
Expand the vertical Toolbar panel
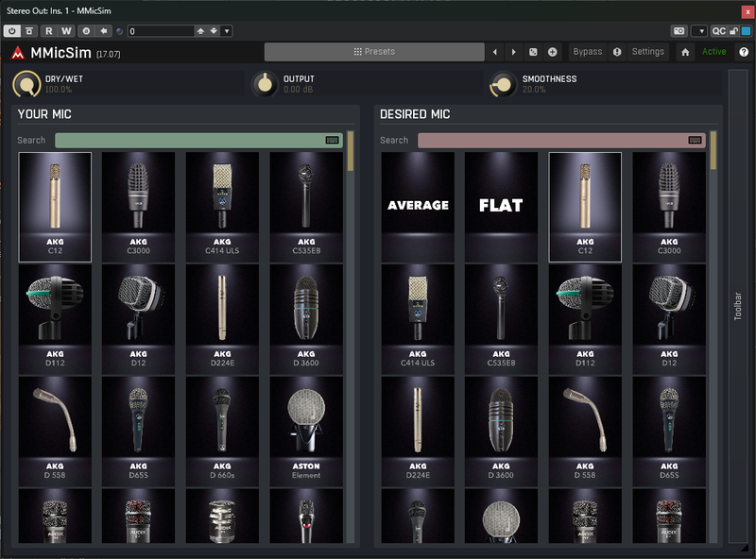pos(738,307)
